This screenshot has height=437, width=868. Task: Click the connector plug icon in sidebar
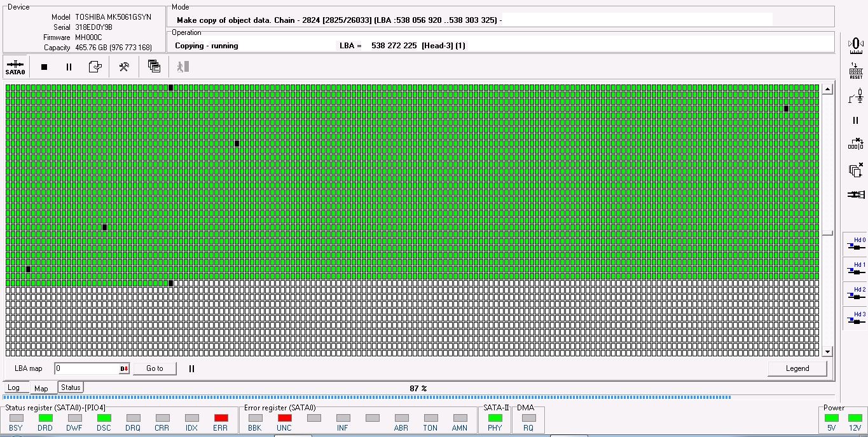856,194
